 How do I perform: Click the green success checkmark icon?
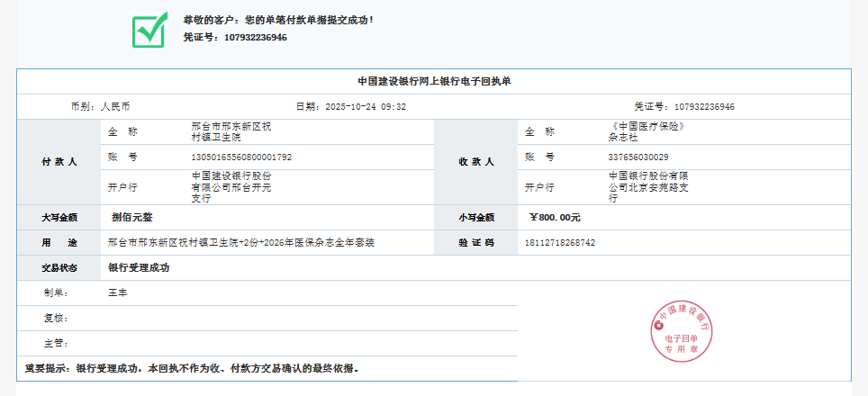[x=149, y=30]
